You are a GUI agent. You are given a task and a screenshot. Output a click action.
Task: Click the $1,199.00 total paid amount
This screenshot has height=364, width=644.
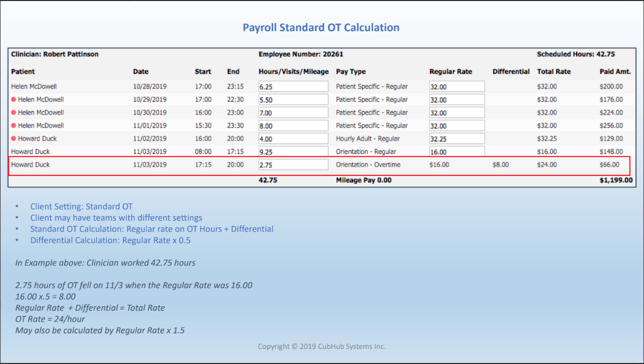(616, 180)
